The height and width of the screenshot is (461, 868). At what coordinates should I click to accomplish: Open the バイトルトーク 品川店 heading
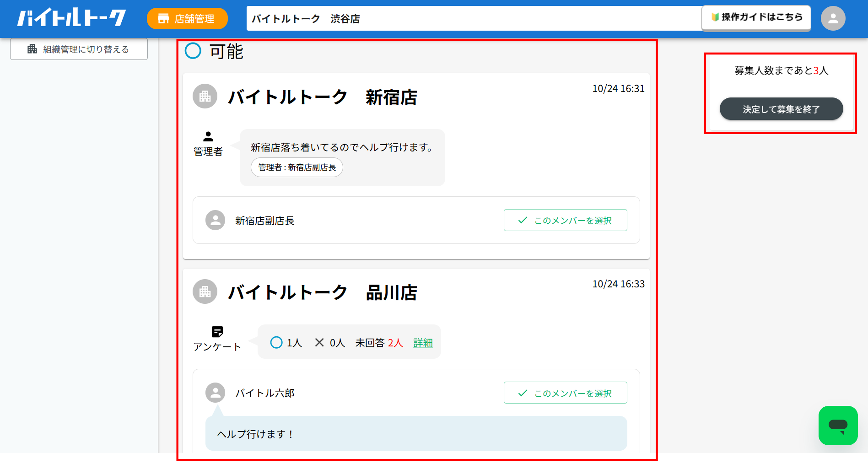322,292
